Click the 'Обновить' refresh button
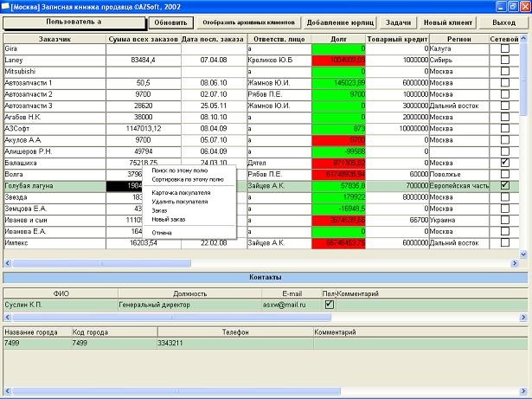The image size is (532, 399). coord(170,23)
